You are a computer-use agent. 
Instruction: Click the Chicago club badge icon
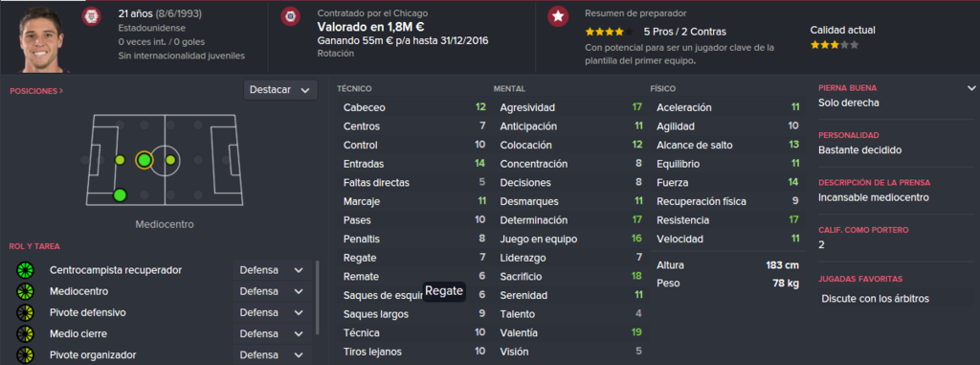point(289,15)
